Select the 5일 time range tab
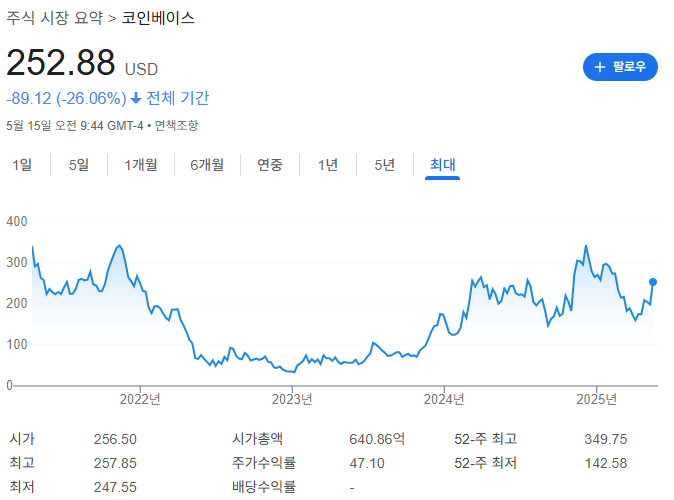 coord(79,165)
